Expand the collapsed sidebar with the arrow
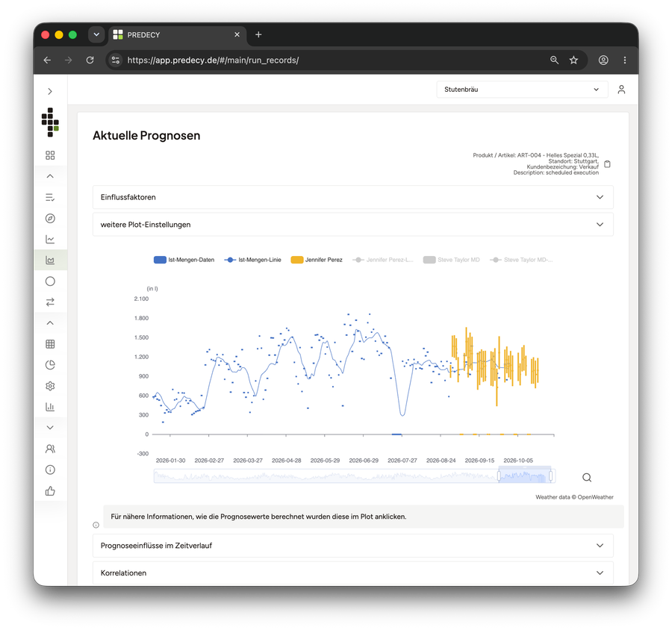 tap(50, 91)
